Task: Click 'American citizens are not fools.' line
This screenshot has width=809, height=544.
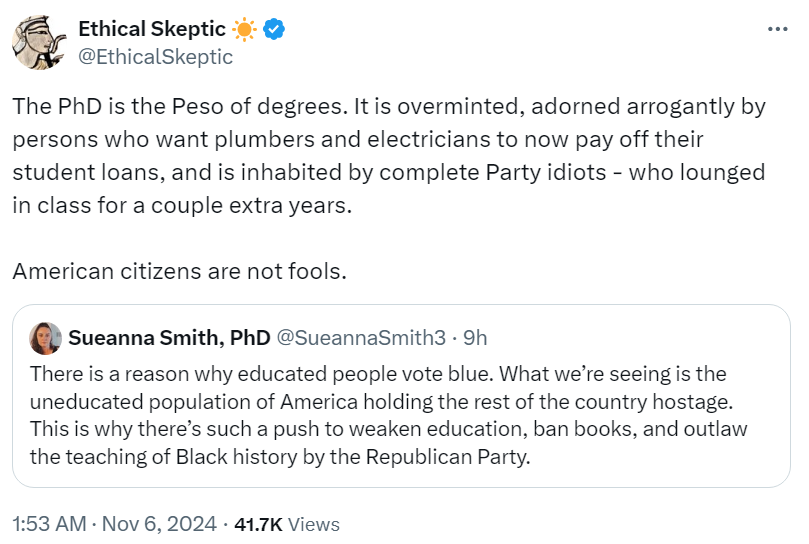Action: [x=179, y=271]
